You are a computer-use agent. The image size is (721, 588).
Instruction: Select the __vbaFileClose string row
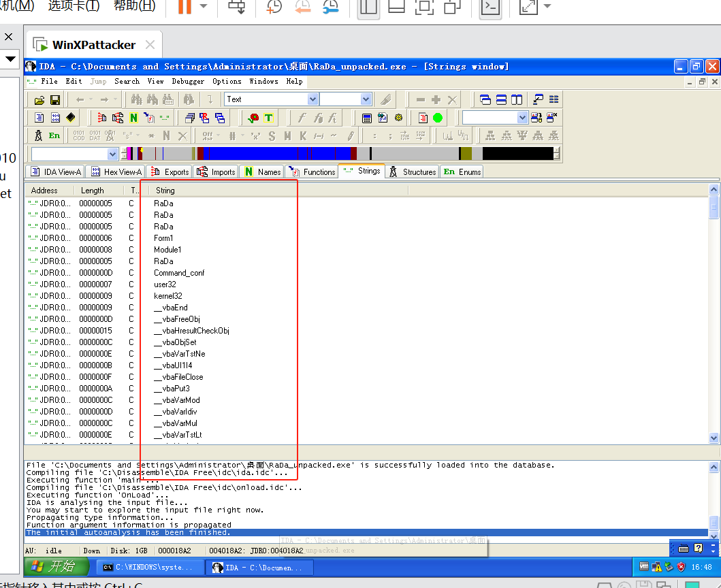(368, 376)
